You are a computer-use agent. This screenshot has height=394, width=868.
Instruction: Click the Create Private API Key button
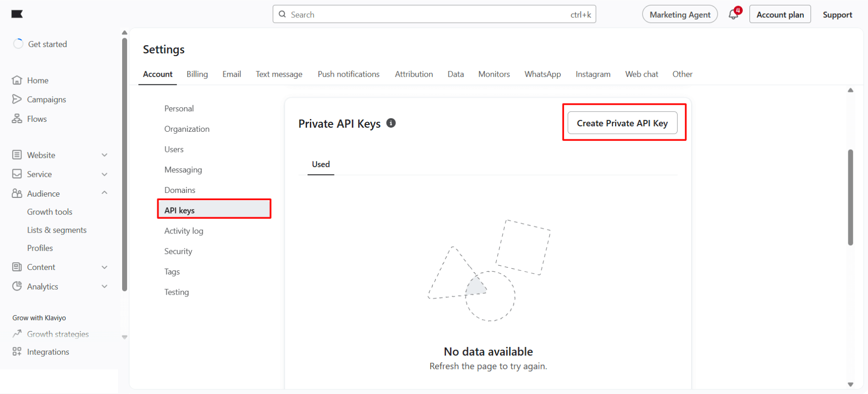click(622, 123)
